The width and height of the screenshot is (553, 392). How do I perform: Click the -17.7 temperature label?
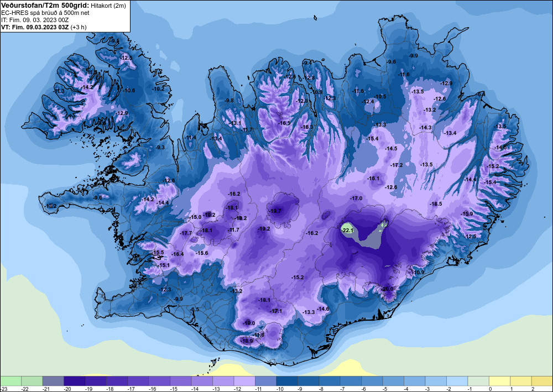click(x=186, y=233)
